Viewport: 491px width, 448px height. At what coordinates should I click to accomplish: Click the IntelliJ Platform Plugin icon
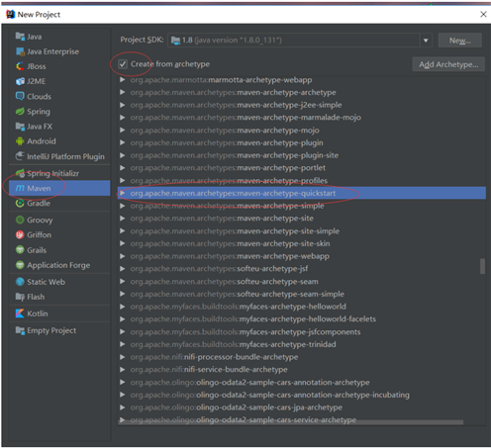[20, 156]
